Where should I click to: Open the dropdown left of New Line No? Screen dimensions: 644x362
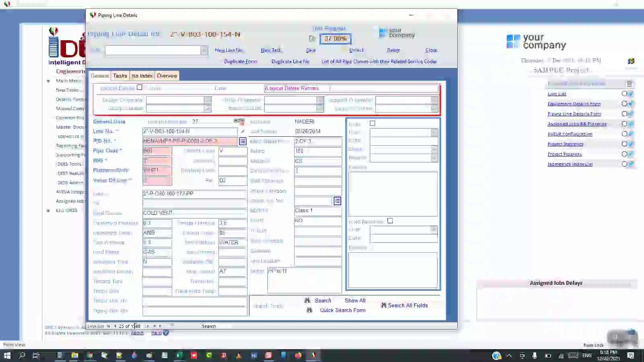[204, 50]
